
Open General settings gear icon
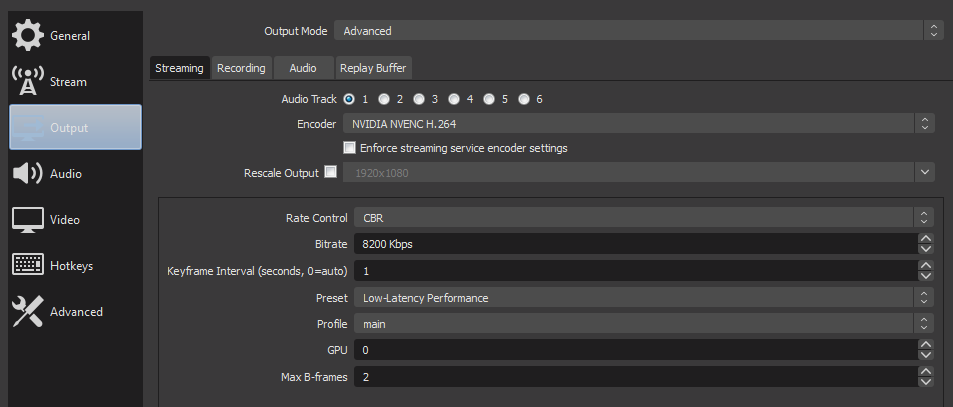tap(27, 35)
